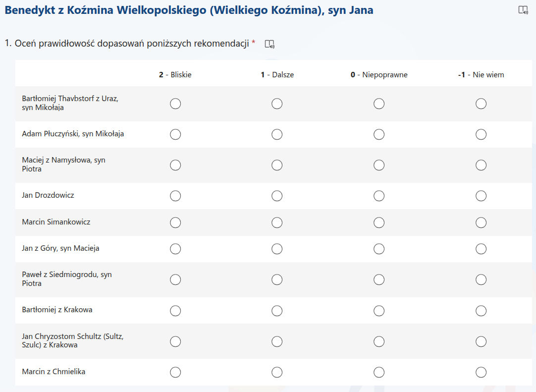
Task: Rate Jan Chryzostom Schultz as Bliskie
Action: click(x=175, y=341)
